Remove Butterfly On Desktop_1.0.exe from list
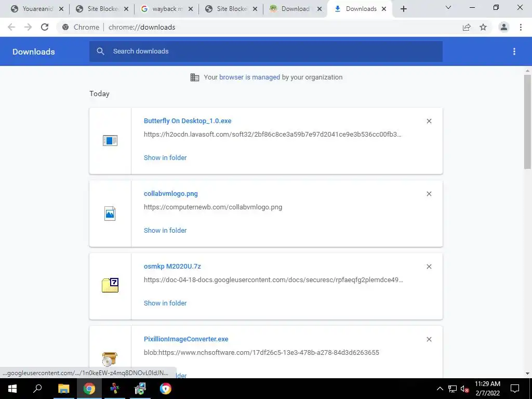Image resolution: width=532 pixels, height=399 pixels. (x=429, y=121)
